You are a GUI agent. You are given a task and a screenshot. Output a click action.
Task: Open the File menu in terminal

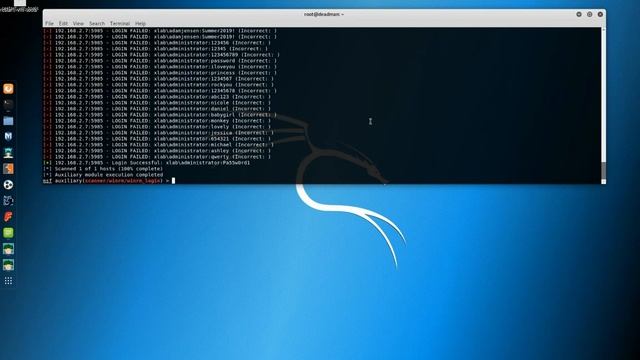click(49, 24)
